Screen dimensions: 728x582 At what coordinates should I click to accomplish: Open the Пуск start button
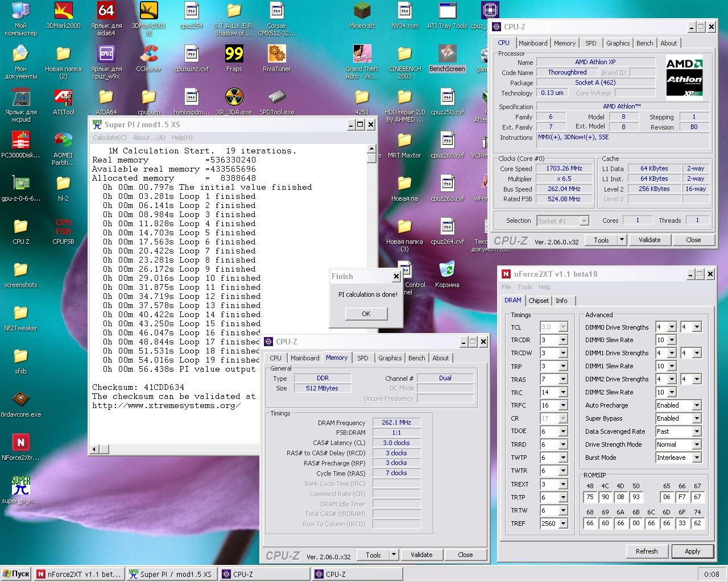(x=16, y=574)
